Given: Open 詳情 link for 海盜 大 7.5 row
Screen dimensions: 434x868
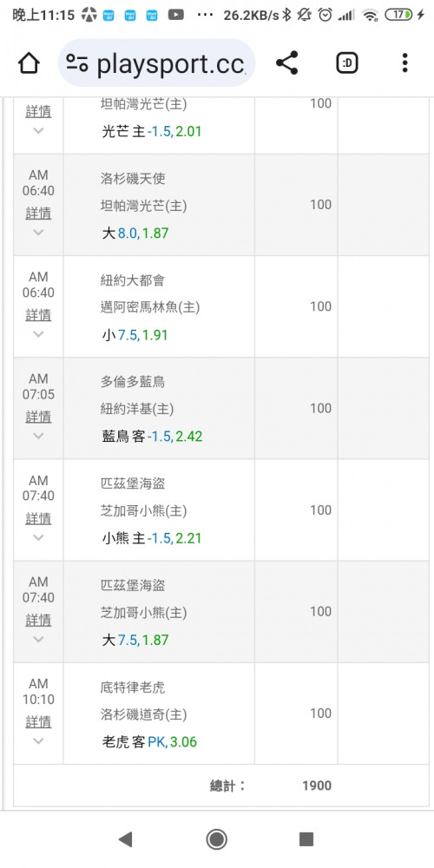Looking at the screenshot, I should (x=39, y=620).
